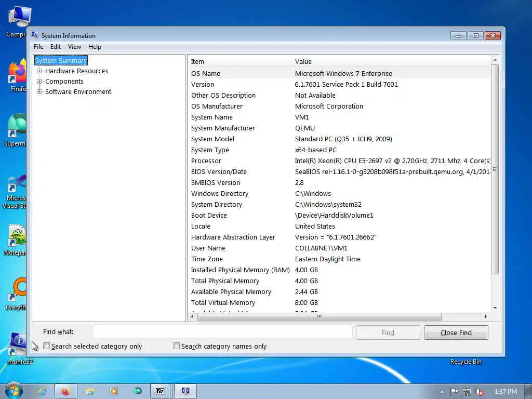Open the Help menu
This screenshot has height=399, width=532.
click(x=95, y=46)
